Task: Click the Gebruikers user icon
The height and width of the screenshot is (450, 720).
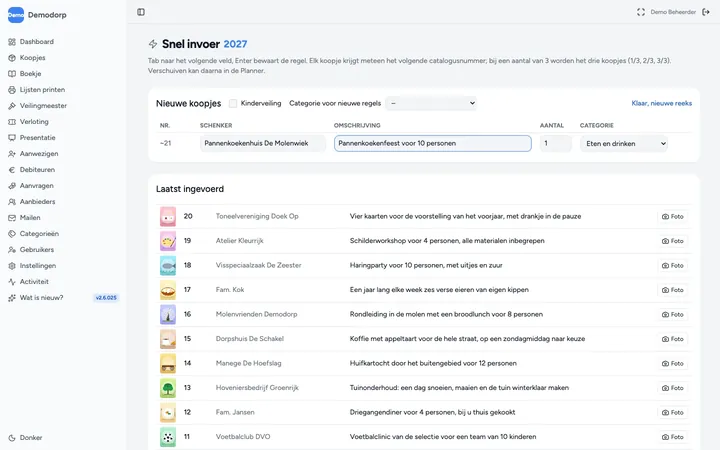Action: point(12,250)
